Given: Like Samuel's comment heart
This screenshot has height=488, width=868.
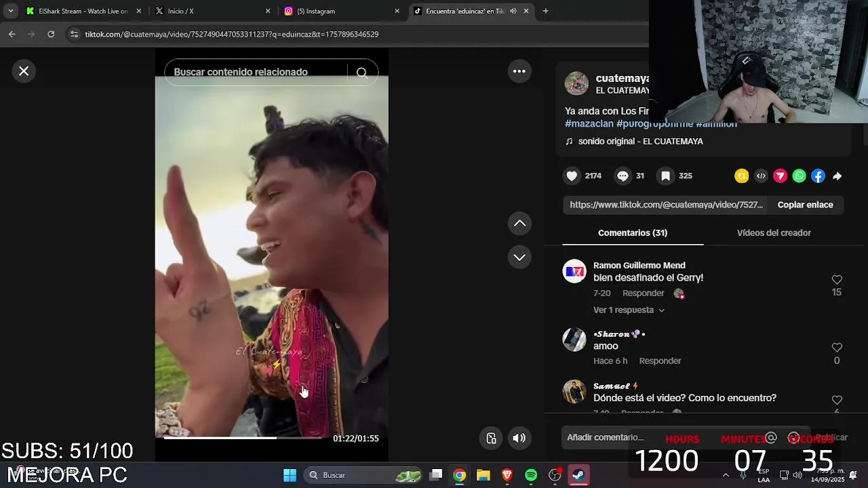Looking at the screenshot, I should 837,401.
